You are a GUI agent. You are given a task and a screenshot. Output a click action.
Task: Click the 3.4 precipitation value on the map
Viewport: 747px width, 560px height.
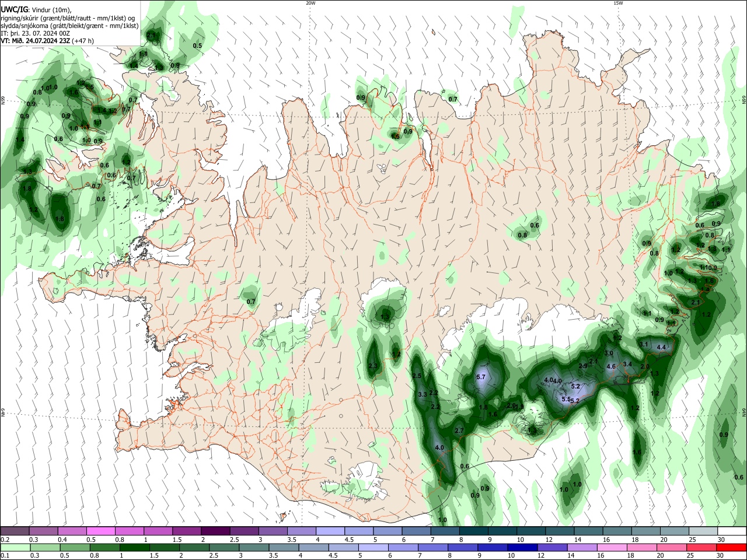coord(627,364)
